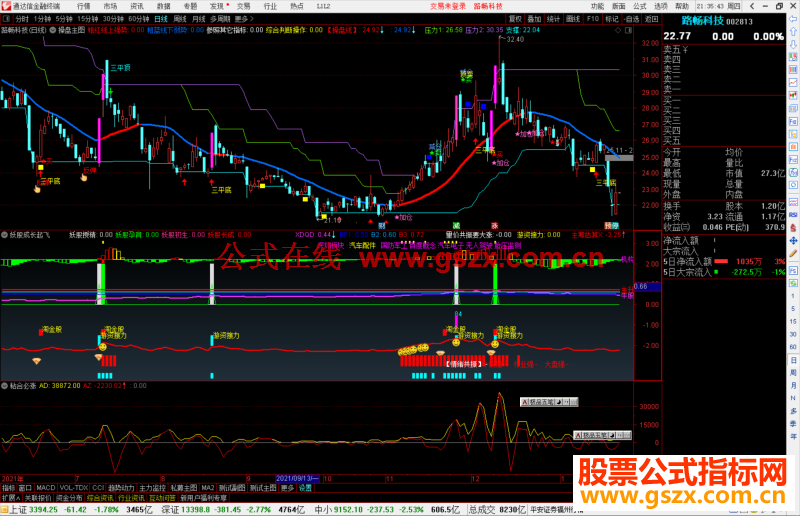Open the line chart icon in right sidebar

[793, 83]
